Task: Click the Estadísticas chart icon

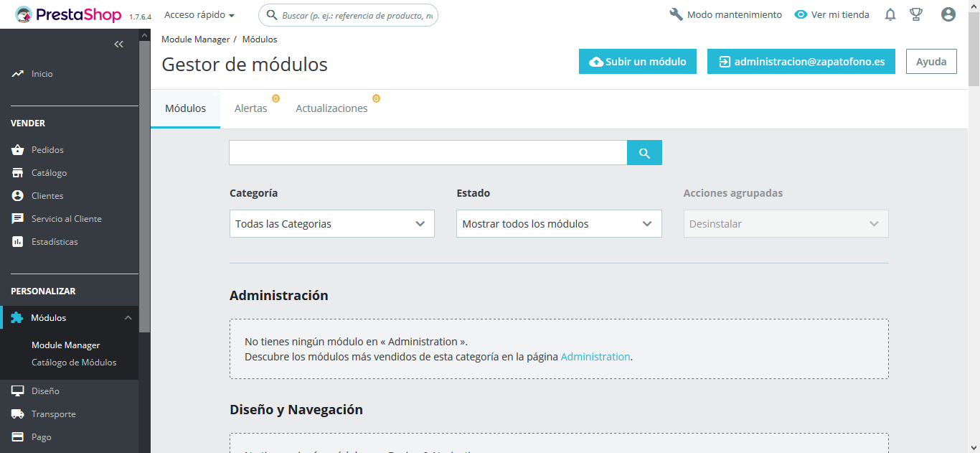Action: (x=18, y=242)
